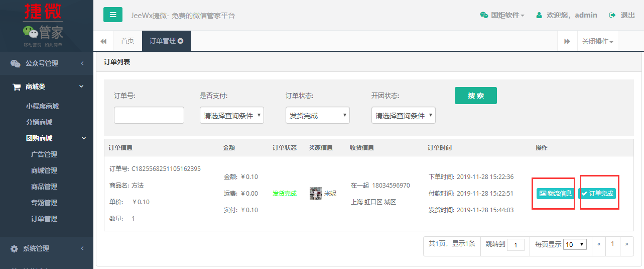Open the 订单状态 dropdown showing 发货完成

pos(318,115)
